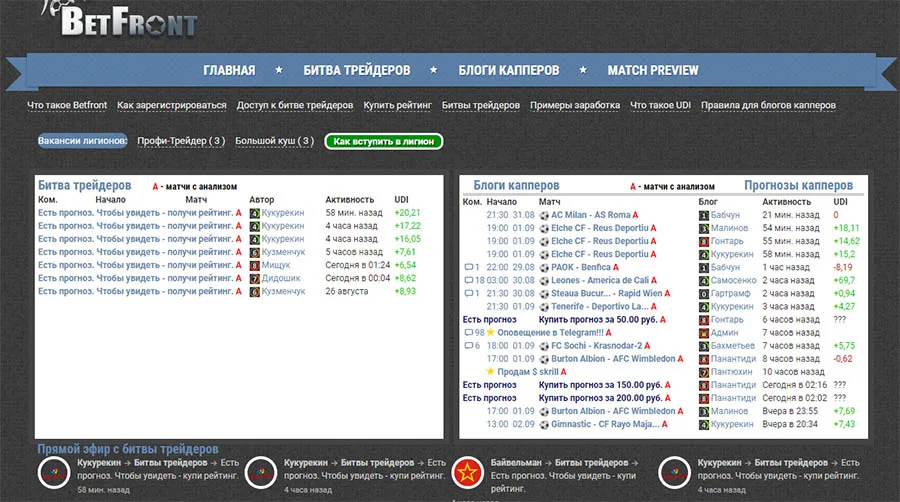Click the football icon beside Tenerife - Deportivo La
Screen dimensions: 900x502
tap(544, 307)
